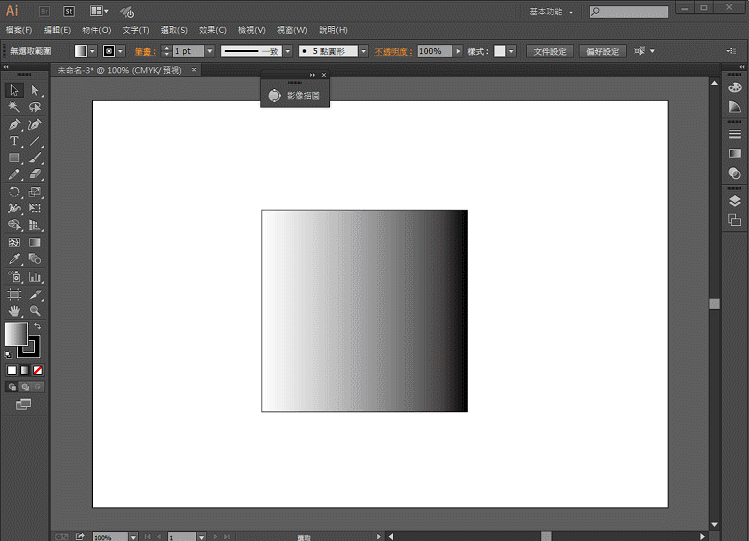
Task: Select the Pen tool
Action: click(14, 125)
